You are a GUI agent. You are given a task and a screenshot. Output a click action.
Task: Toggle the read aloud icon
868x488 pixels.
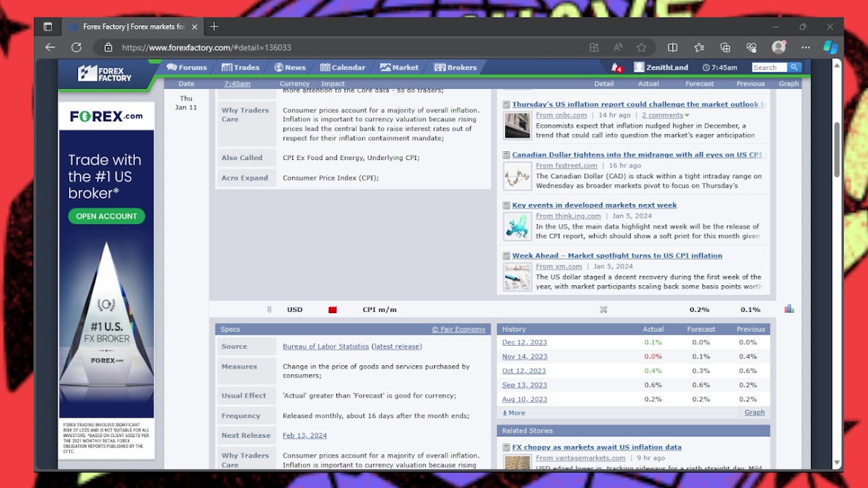click(618, 47)
